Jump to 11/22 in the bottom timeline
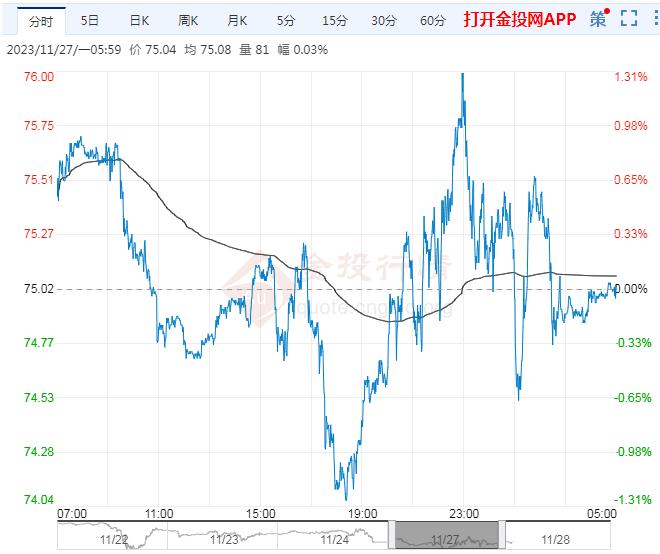 [x=116, y=538]
